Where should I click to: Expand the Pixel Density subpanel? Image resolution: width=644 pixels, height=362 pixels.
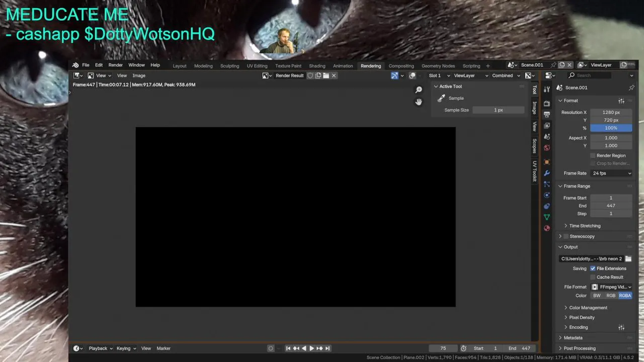(582, 317)
